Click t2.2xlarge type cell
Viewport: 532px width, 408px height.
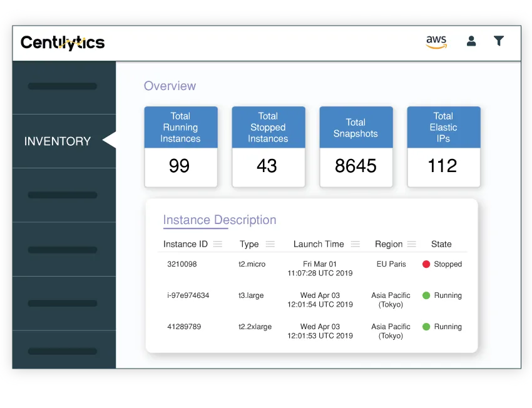point(255,327)
